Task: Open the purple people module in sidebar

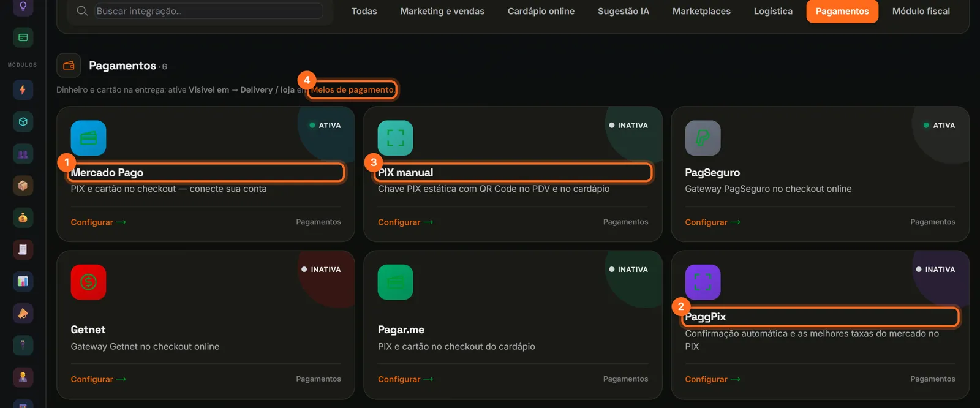Action: 23,154
